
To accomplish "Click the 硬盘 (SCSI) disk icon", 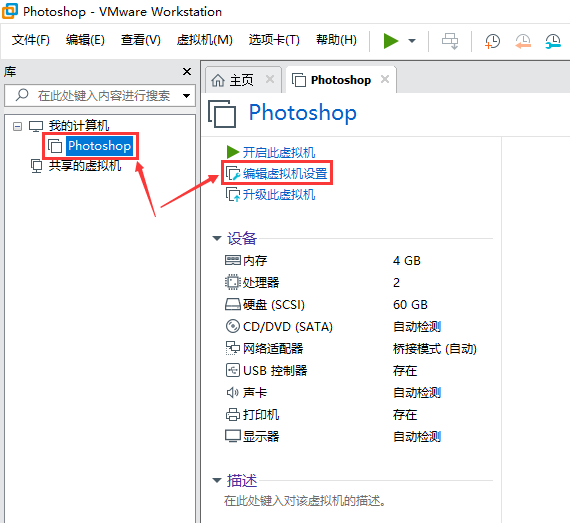I will (x=233, y=304).
